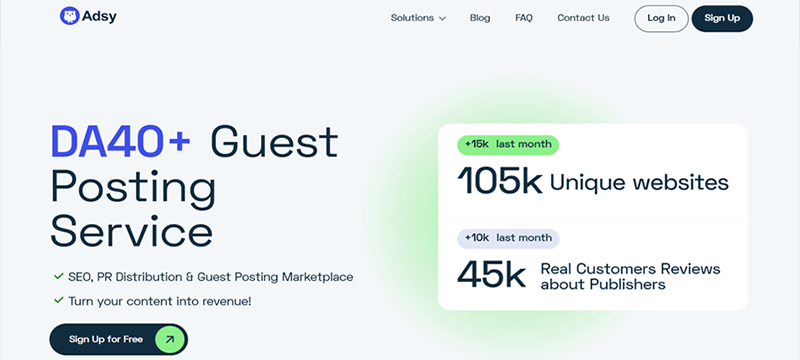Click the Guest Posting Service heading
This screenshot has width=800, height=360.
[x=194, y=186]
